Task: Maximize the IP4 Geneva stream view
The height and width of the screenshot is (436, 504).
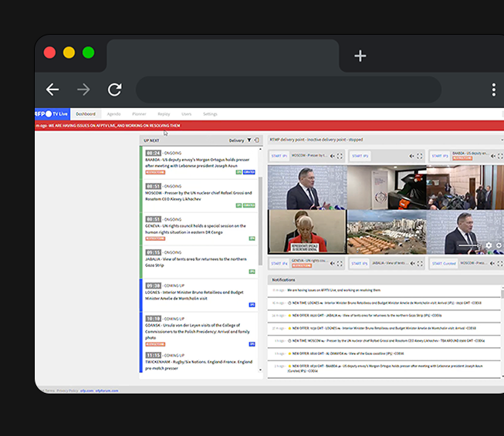Action: click(340, 263)
